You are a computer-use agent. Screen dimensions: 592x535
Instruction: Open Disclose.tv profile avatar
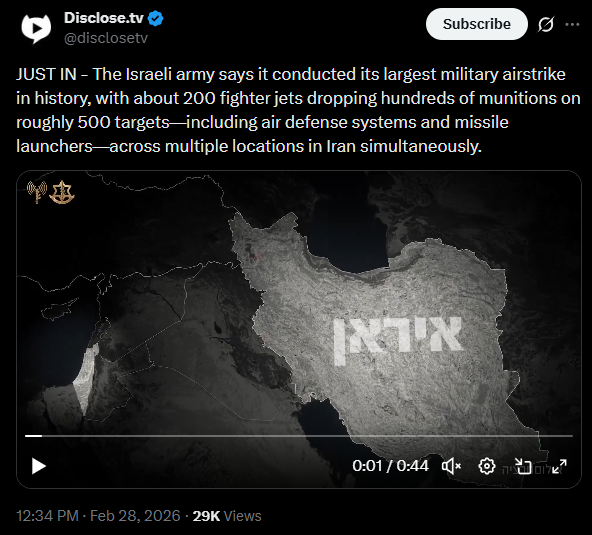point(36,29)
